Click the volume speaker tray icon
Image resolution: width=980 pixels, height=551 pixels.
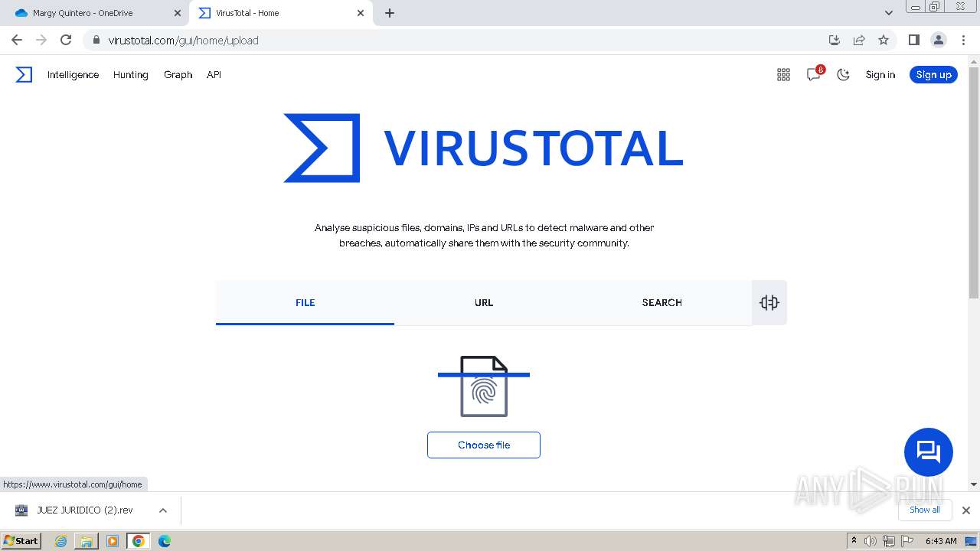click(x=871, y=541)
